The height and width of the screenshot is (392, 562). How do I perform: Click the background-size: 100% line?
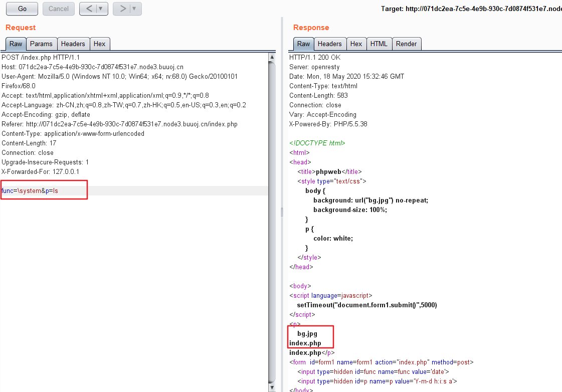coord(350,210)
